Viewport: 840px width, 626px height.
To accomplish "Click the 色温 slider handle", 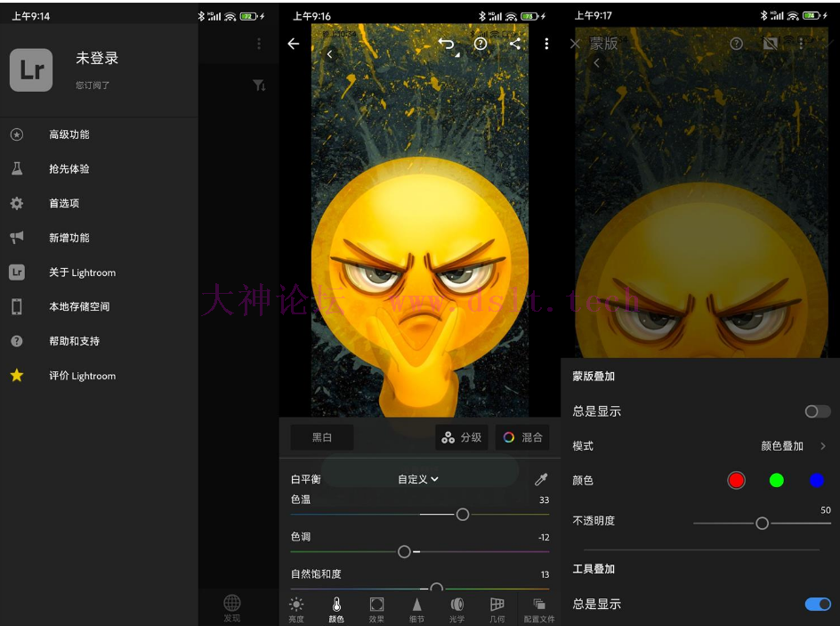I will [x=463, y=515].
